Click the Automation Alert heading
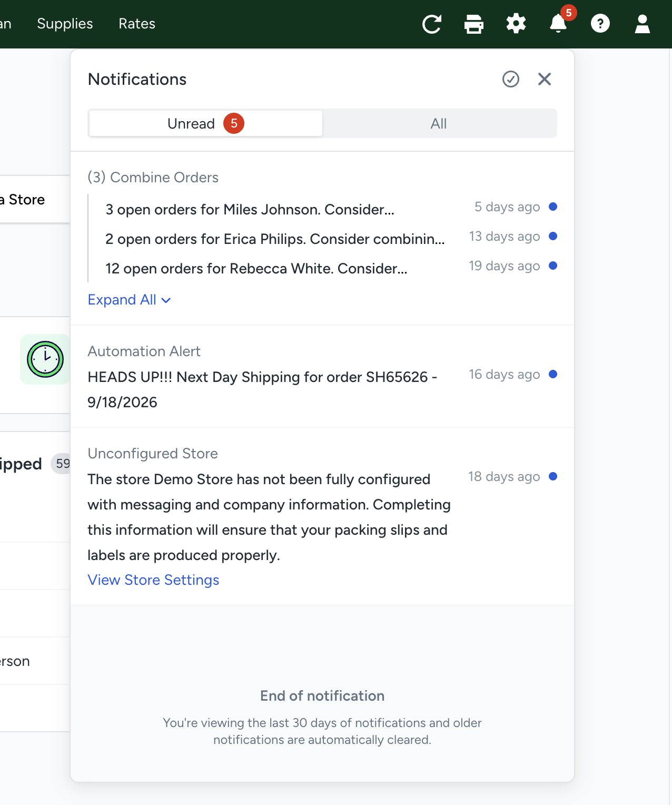Image resolution: width=672 pixels, height=805 pixels. [144, 351]
